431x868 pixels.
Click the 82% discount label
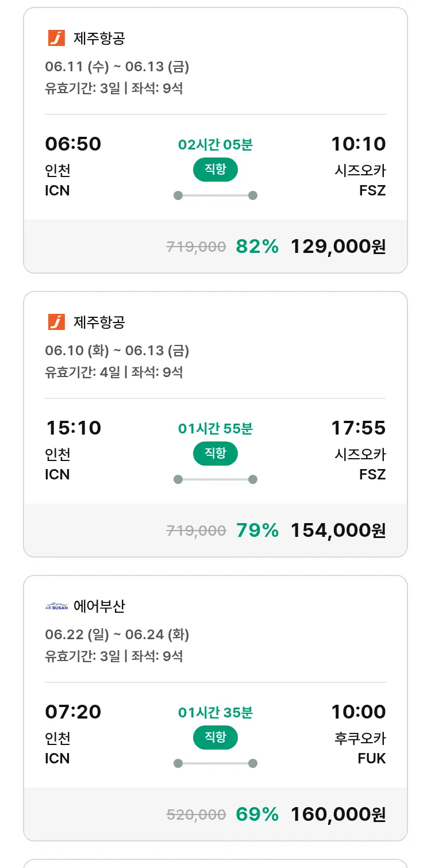click(x=257, y=247)
